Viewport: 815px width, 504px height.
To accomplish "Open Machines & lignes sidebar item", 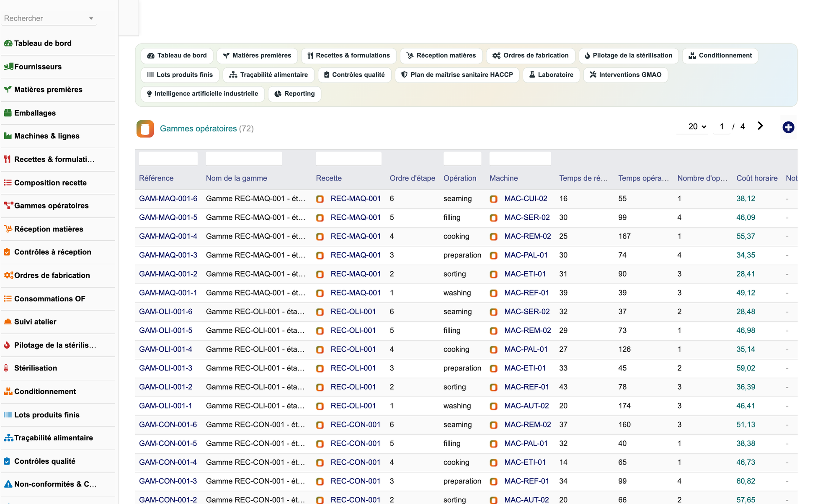I will pos(41,136).
